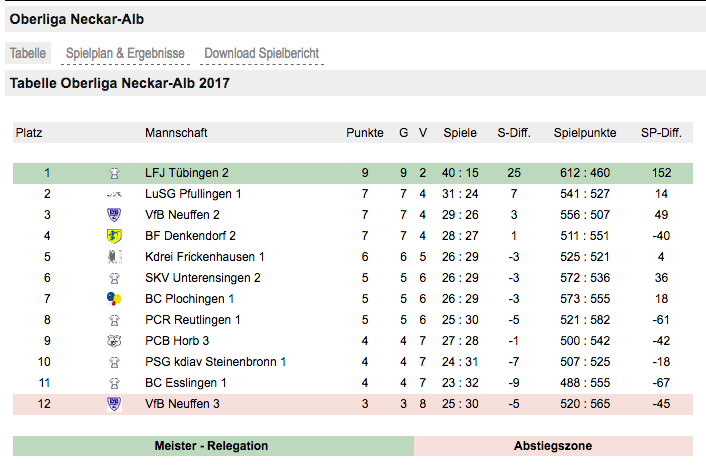706x472 pixels.
Task: Click the Punkte column header
Action: coord(365,133)
